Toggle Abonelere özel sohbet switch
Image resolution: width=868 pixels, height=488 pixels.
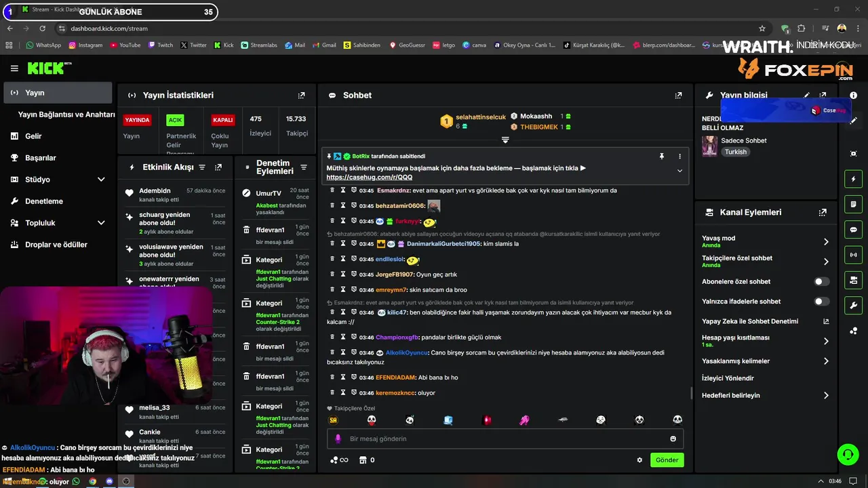point(821,281)
